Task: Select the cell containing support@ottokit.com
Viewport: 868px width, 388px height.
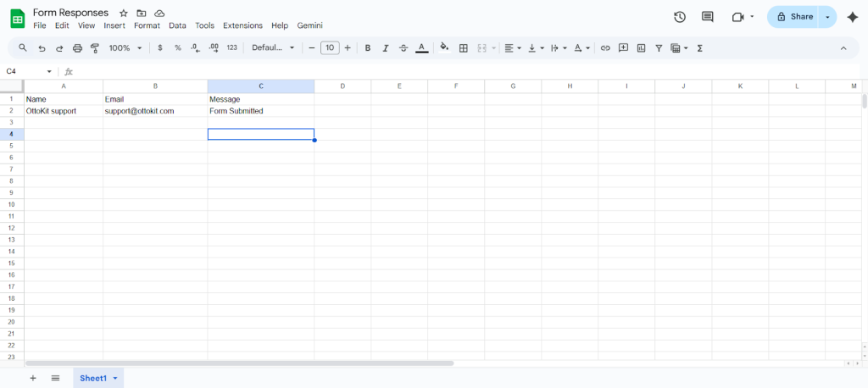Action: click(155, 111)
